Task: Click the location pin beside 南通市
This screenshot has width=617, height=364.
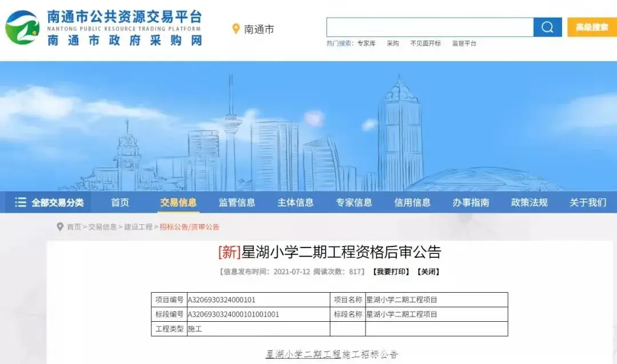Action: click(x=236, y=29)
